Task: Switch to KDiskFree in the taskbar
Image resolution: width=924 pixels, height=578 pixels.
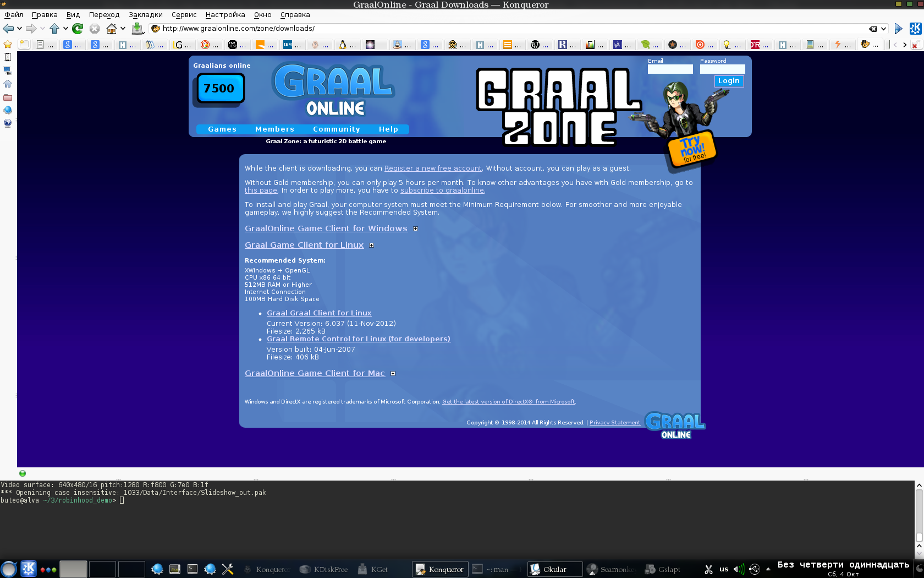Action: pos(323,569)
